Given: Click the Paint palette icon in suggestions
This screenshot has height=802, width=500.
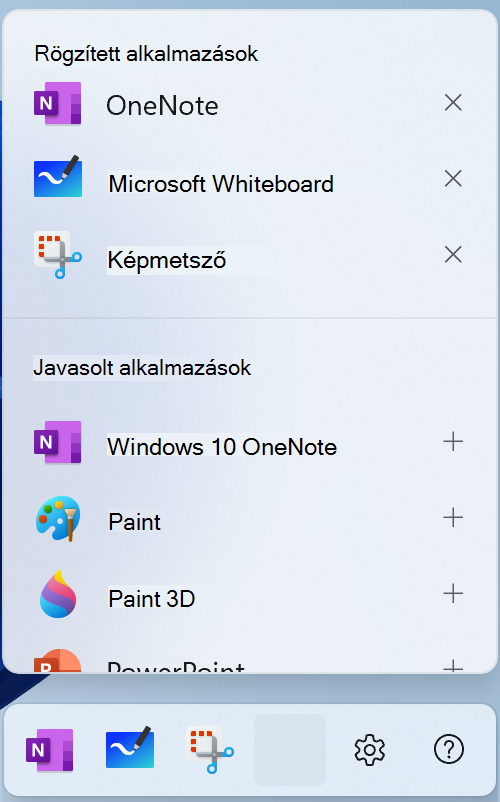Looking at the screenshot, I should [x=58, y=519].
